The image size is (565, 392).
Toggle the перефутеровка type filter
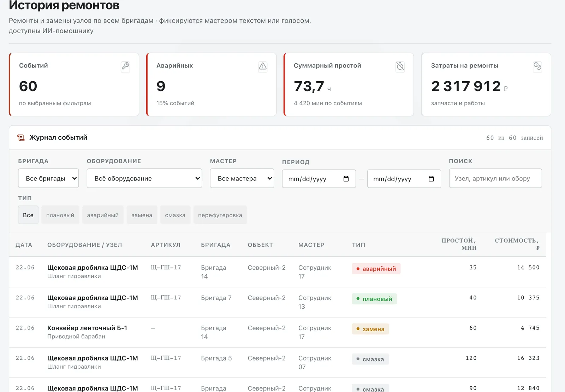[x=220, y=215]
